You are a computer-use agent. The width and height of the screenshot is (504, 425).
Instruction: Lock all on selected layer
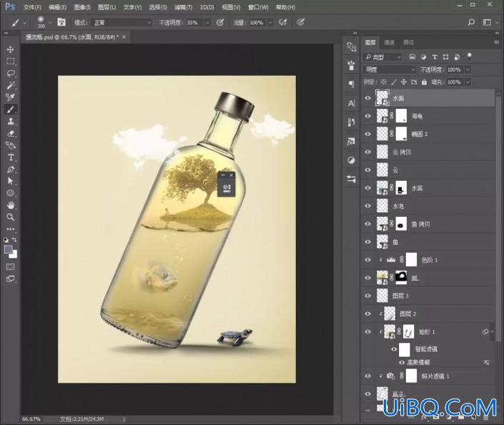point(424,82)
